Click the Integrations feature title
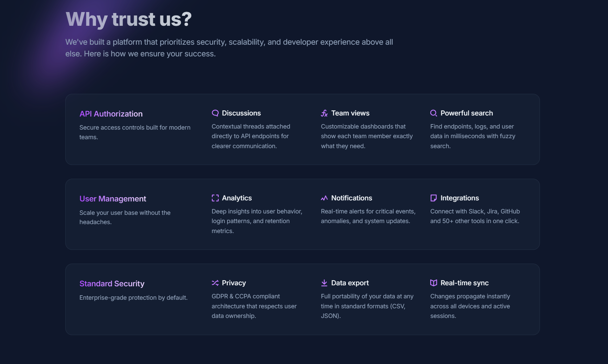Screen dimensions: 608x364 pos(459,198)
